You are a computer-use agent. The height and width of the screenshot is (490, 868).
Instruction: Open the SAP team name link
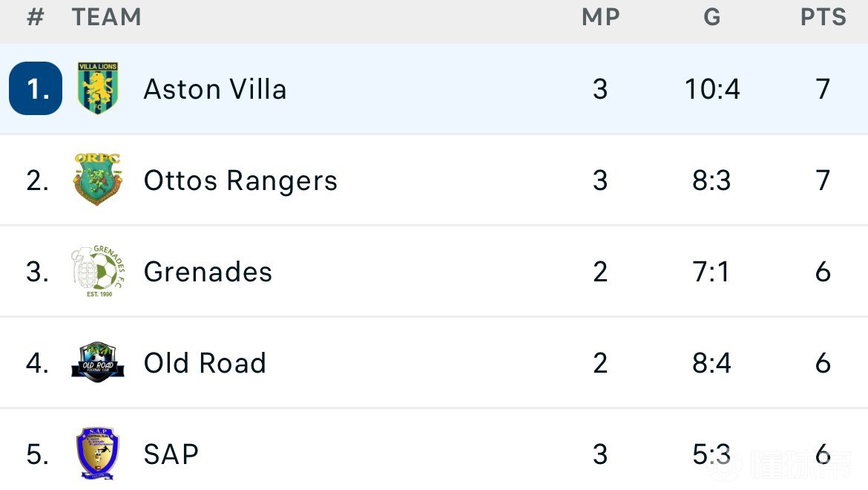[171, 454]
